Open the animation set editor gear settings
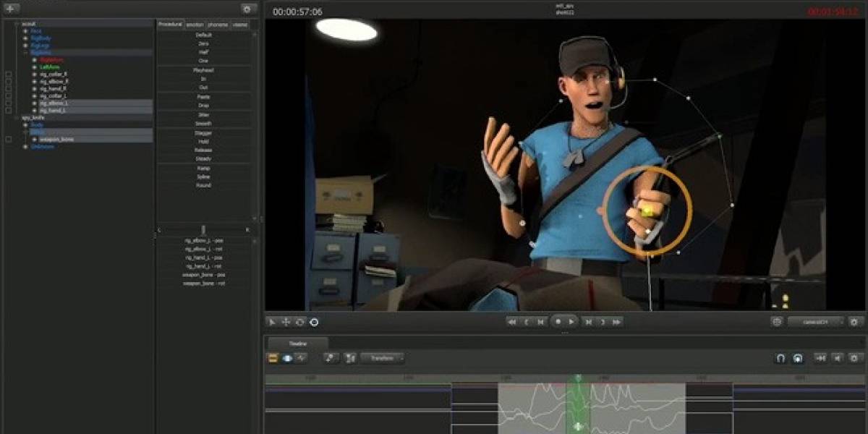Viewport: 868px width, 434px height. point(248,9)
